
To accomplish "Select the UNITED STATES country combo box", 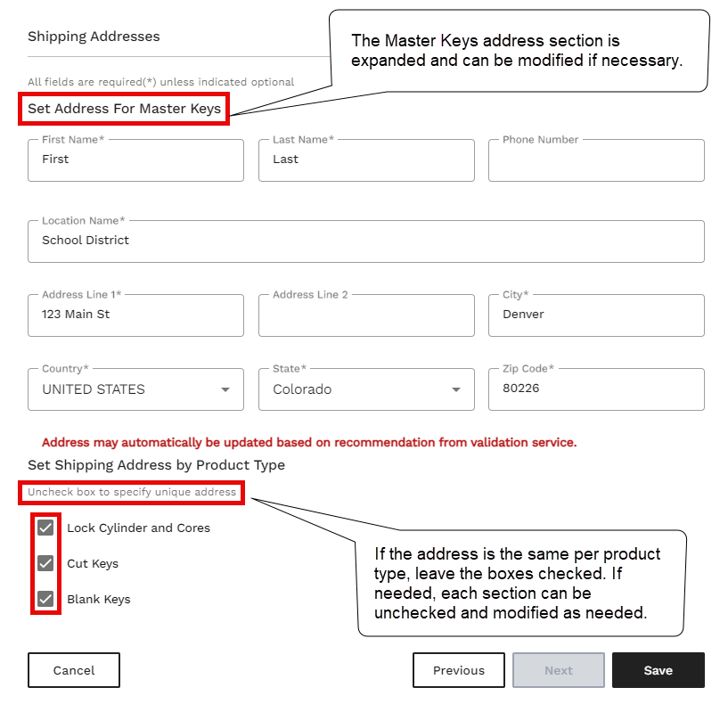I will click(x=135, y=389).
